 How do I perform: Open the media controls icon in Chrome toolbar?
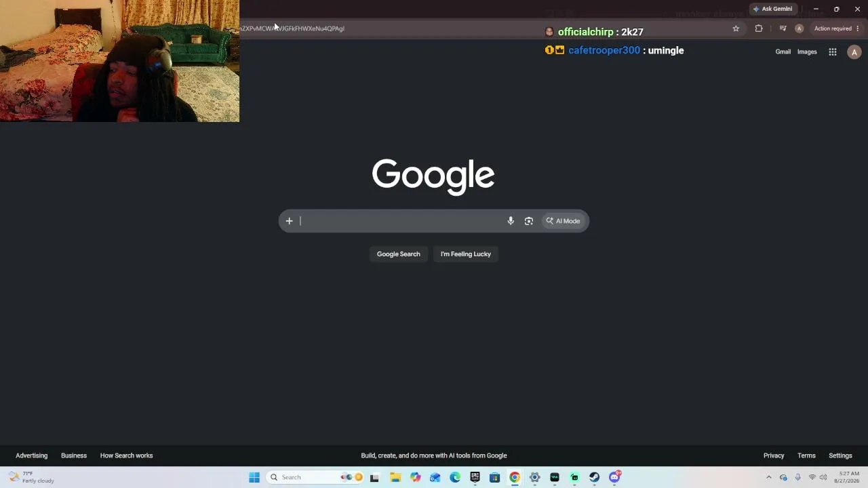click(783, 28)
